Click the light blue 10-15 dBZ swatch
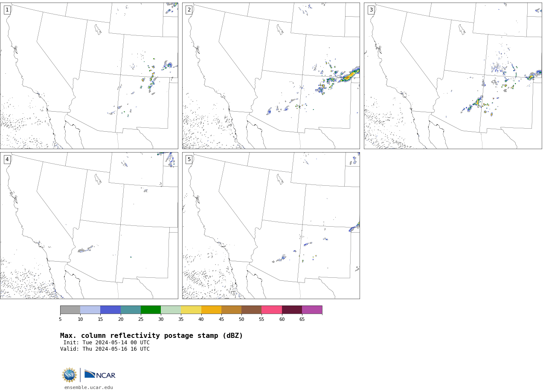The width and height of the screenshot is (546, 392). pyautogui.click(x=90, y=310)
